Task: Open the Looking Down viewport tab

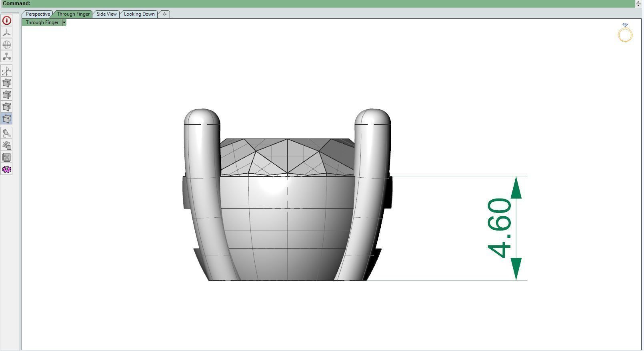Action: coord(139,14)
